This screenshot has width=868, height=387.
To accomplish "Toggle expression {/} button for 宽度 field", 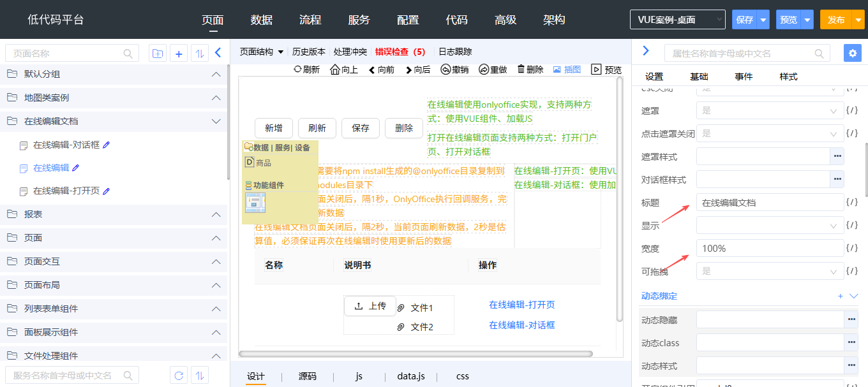I will pyautogui.click(x=851, y=248).
